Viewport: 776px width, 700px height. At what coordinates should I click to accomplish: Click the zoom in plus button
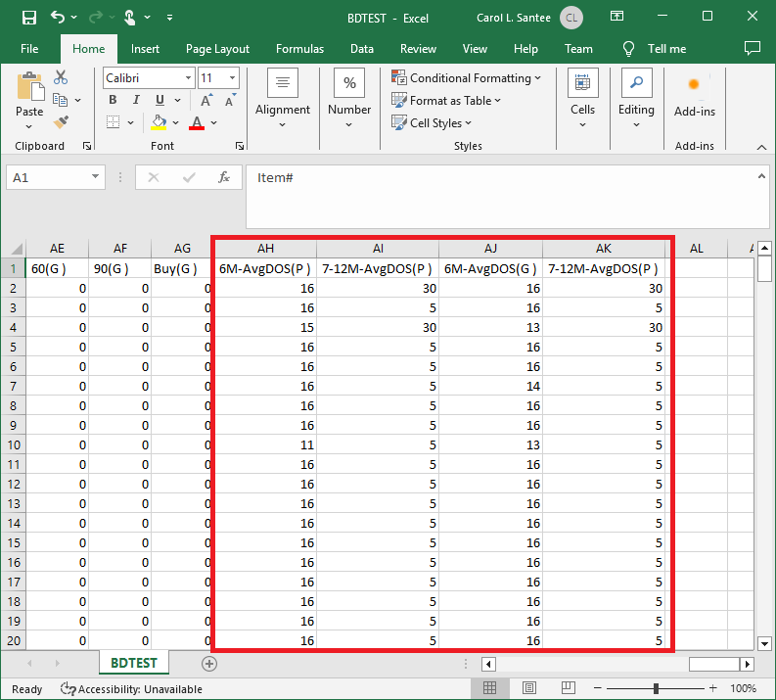coord(712,688)
